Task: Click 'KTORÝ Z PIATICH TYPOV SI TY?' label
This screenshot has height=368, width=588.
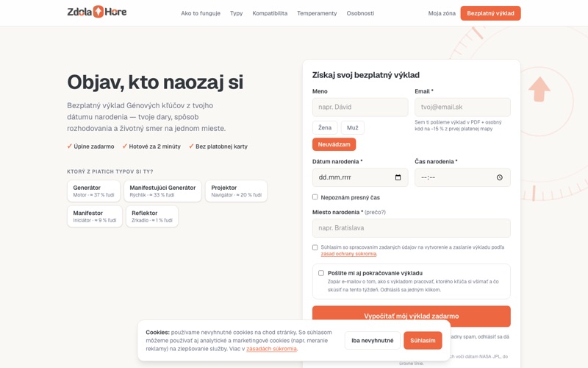Action: click(x=110, y=171)
